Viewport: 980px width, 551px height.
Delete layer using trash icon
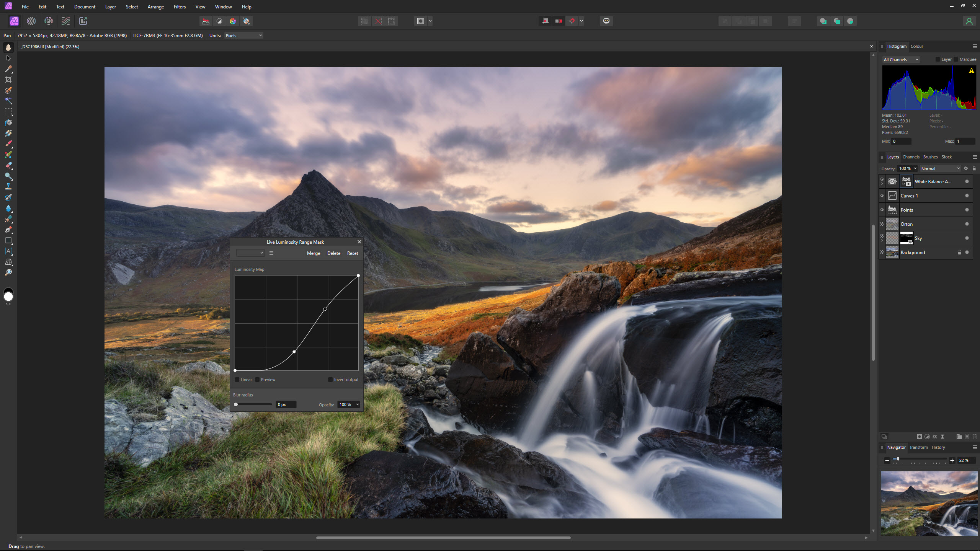coord(975,437)
